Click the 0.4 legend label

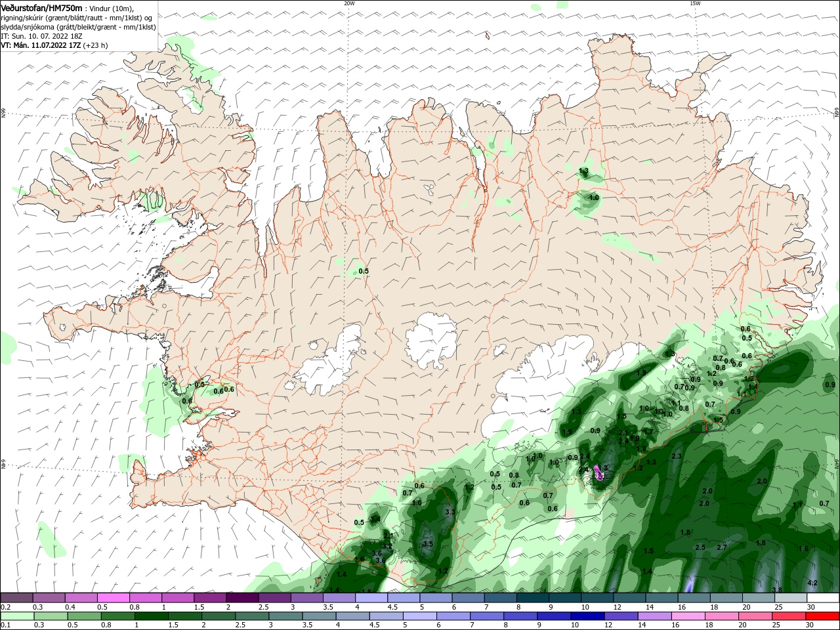pos(70,607)
